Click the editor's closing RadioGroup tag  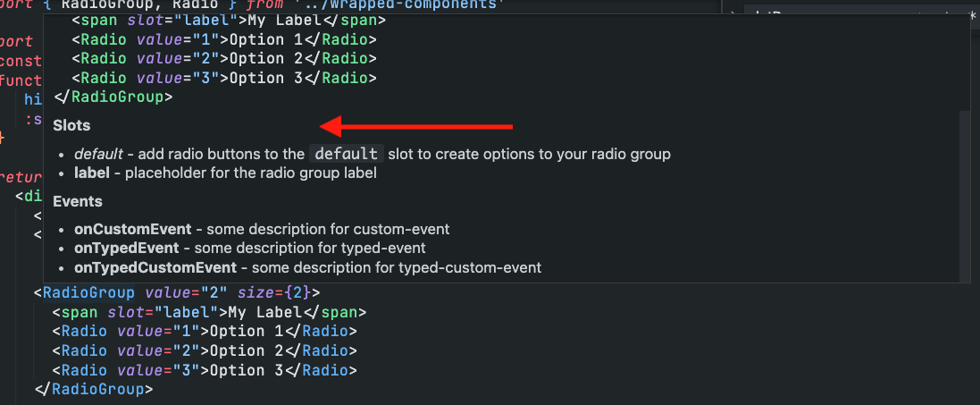tap(94, 389)
